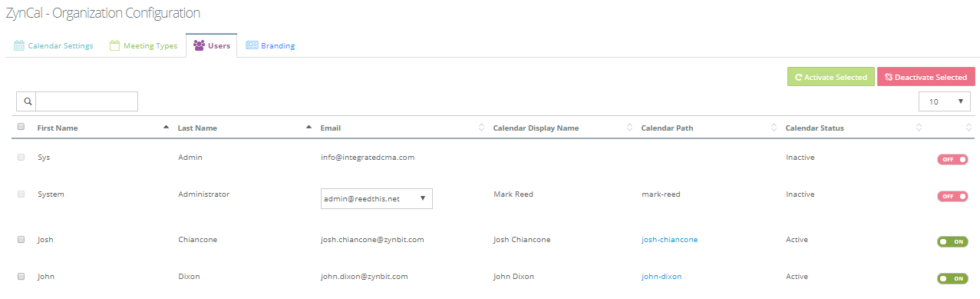Click the Inactive status for Sys Admin
980x299 pixels.
click(800, 158)
